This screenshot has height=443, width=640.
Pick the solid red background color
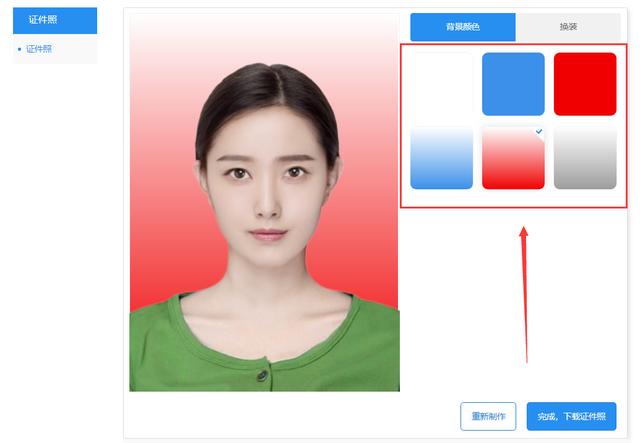[x=585, y=84]
